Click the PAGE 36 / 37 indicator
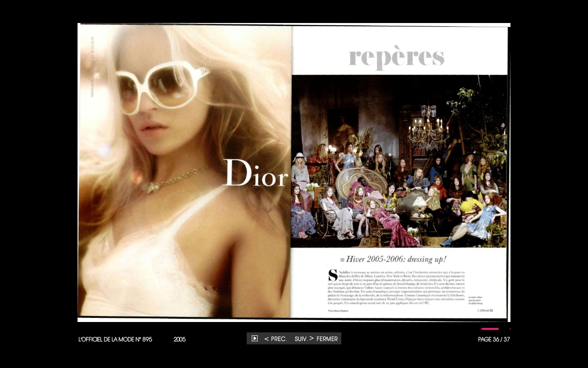This screenshot has height=368, width=588. [494, 339]
